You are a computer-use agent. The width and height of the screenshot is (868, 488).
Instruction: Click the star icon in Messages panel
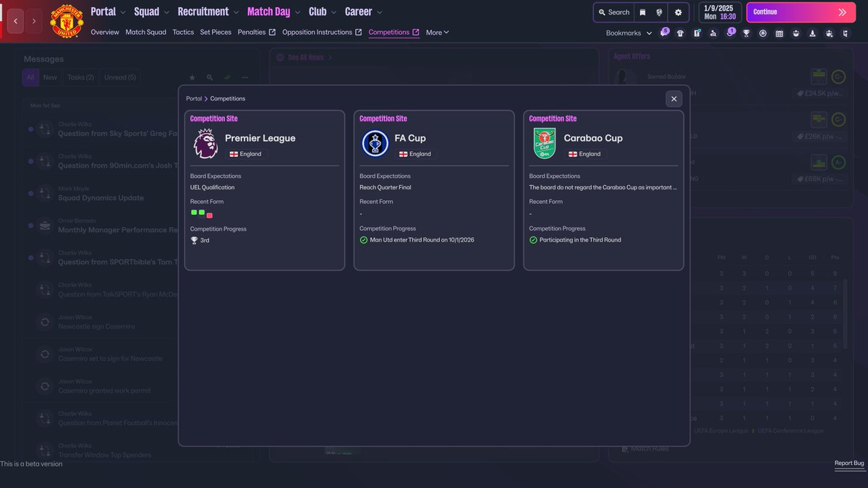pyautogui.click(x=192, y=77)
